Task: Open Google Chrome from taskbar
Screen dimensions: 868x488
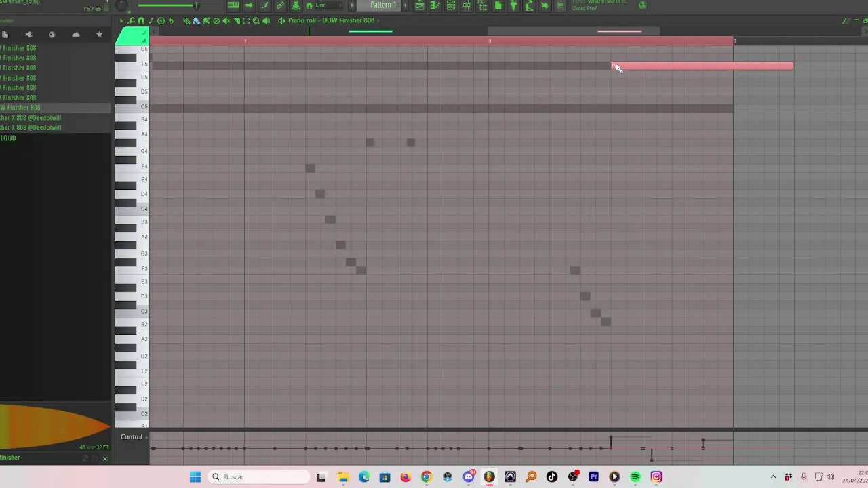Action: (427, 477)
